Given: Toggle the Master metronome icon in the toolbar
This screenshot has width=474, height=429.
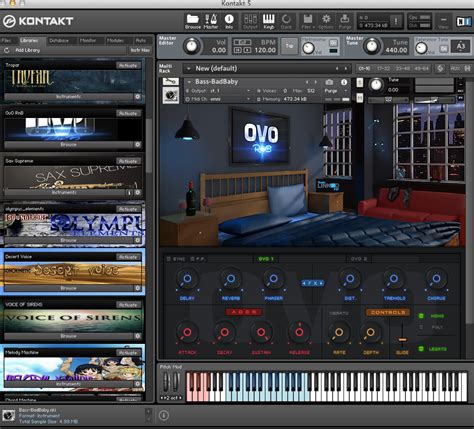Looking at the screenshot, I should click(x=211, y=22).
